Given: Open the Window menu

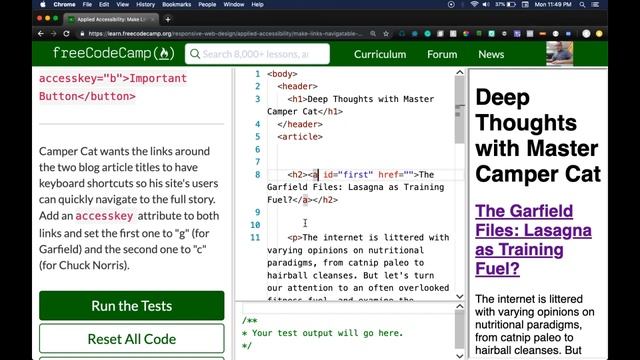Looking at the screenshot, I should tap(233, 4).
